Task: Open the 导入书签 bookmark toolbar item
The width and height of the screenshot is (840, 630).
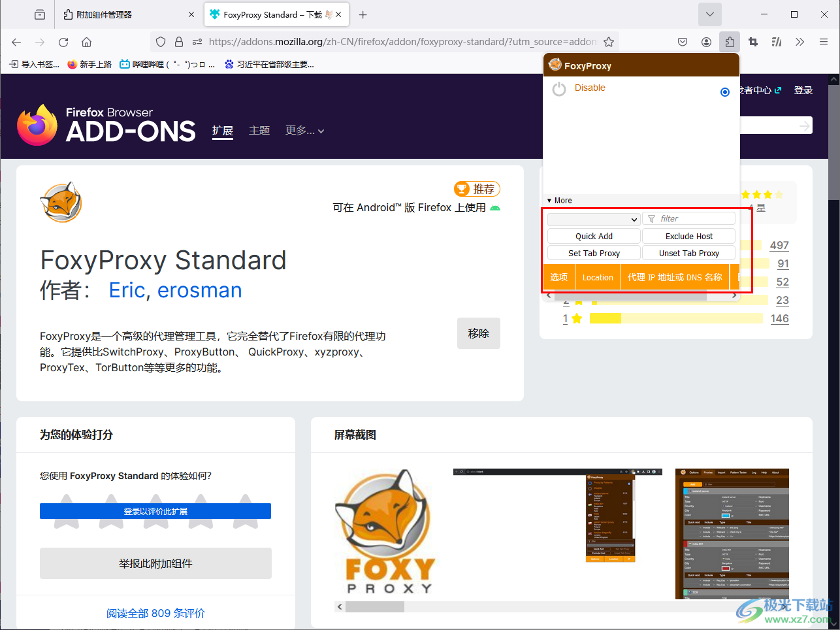Action: (34, 64)
